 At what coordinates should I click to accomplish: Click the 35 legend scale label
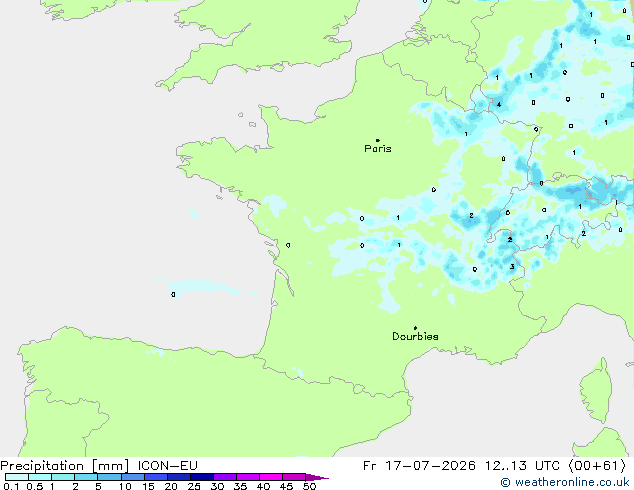pyautogui.click(x=240, y=486)
